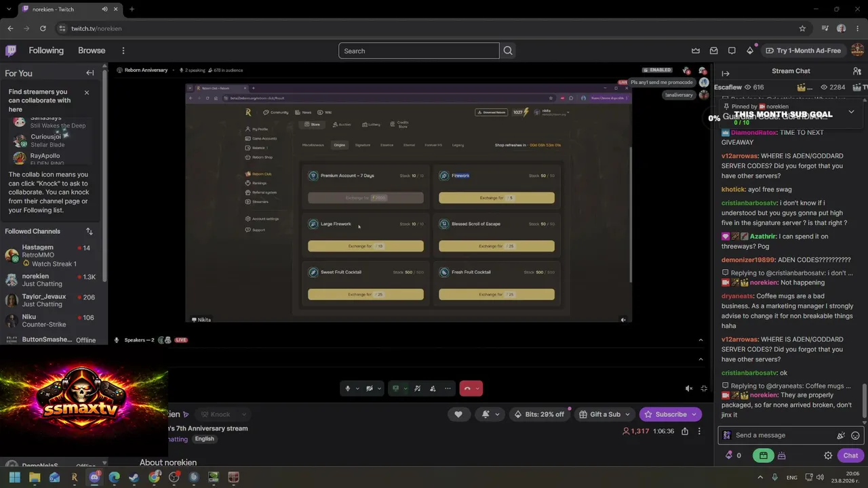868x488 pixels.
Task: Open the Twitch home logo
Action: (x=11, y=50)
